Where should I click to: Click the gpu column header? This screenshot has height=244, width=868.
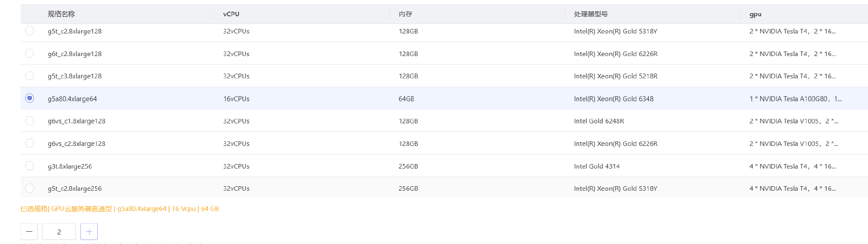[x=755, y=14]
